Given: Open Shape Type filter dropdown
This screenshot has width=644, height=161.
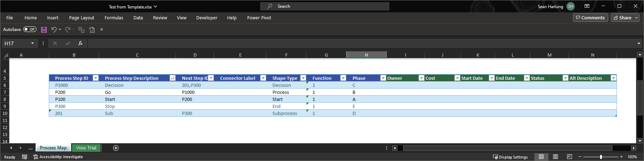Looking at the screenshot, I should (303, 78).
